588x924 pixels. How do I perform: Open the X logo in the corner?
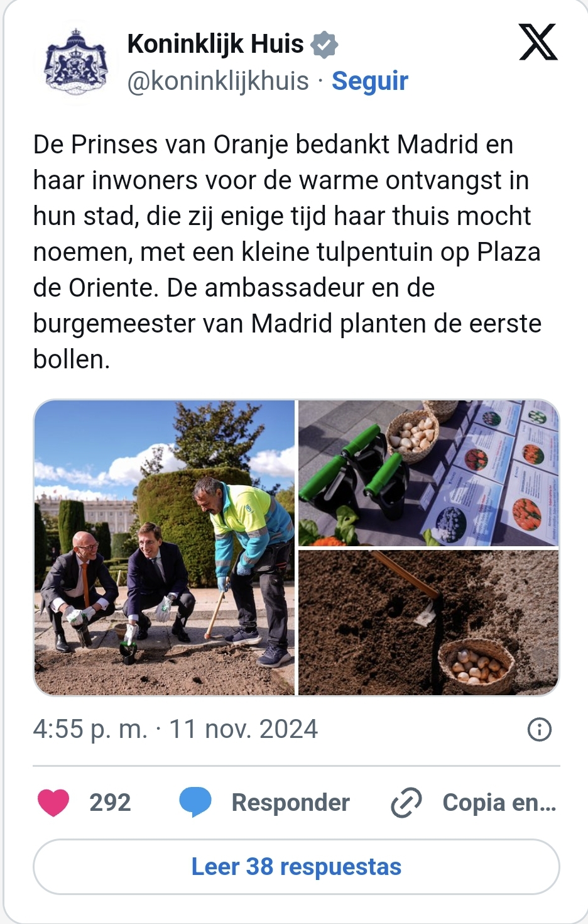pyautogui.click(x=538, y=42)
